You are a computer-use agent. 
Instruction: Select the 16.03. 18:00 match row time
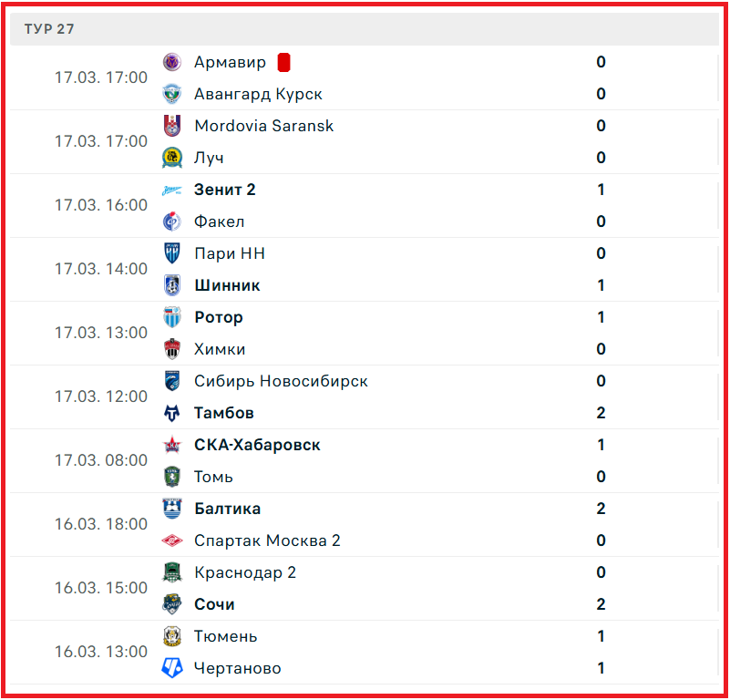[100, 524]
